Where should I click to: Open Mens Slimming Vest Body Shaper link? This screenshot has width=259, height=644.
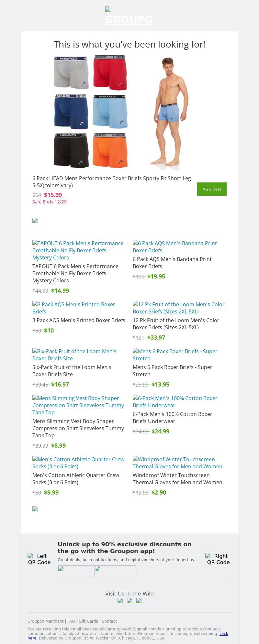click(78, 405)
